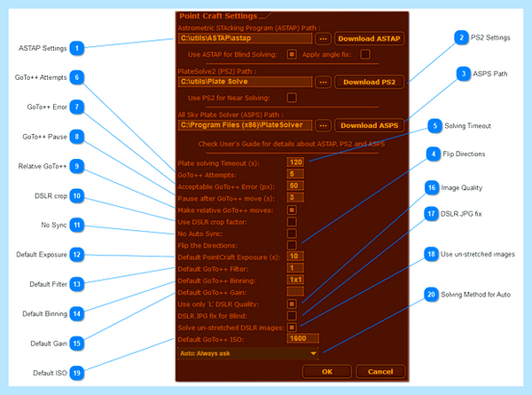Click the Default GoTo++ Filter field
The width and height of the screenshot is (532, 395).
[x=295, y=268]
